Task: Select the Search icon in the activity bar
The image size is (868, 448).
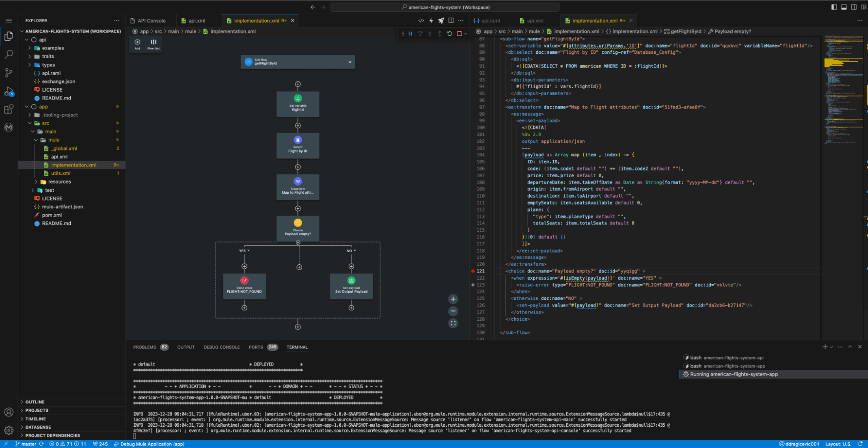Action: [9, 55]
